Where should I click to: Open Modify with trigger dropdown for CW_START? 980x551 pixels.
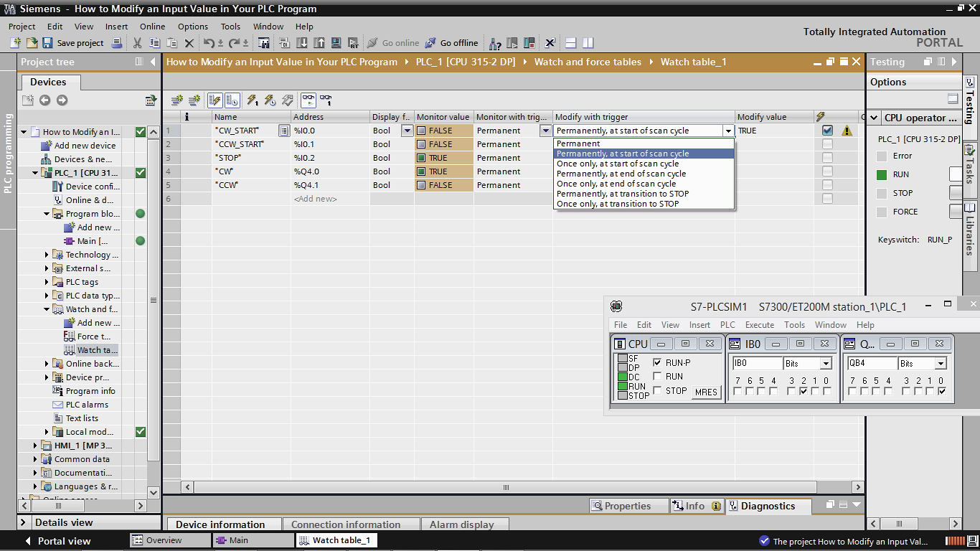coord(728,131)
